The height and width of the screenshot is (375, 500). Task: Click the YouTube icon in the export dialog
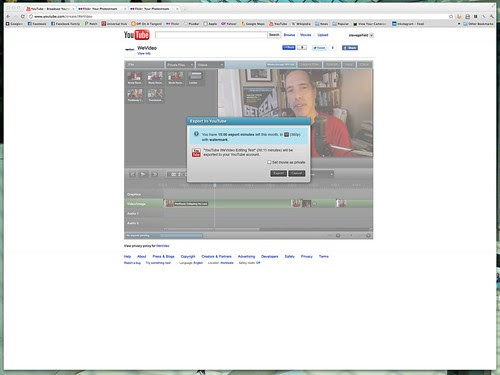click(x=196, y=153)
